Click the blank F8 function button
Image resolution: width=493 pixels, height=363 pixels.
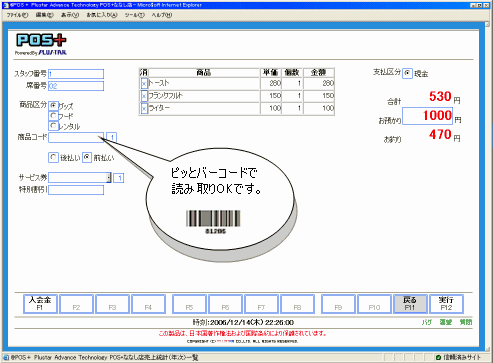297,304
